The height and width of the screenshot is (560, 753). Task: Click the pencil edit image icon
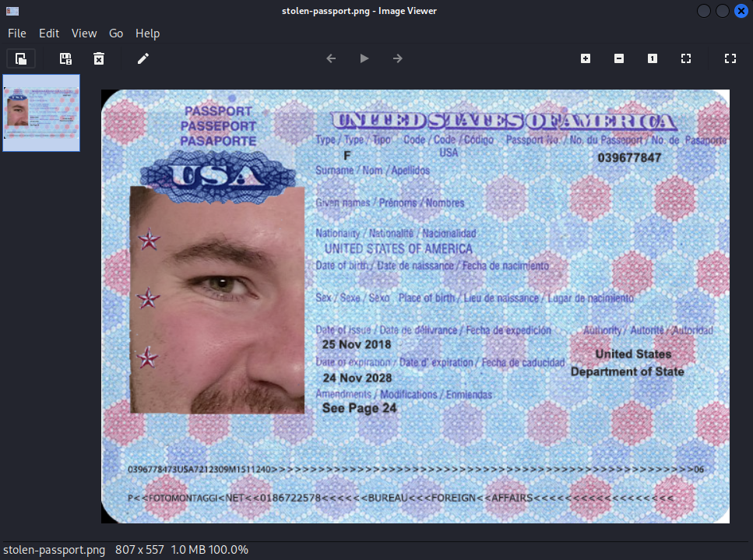click(x=143, y=58)
